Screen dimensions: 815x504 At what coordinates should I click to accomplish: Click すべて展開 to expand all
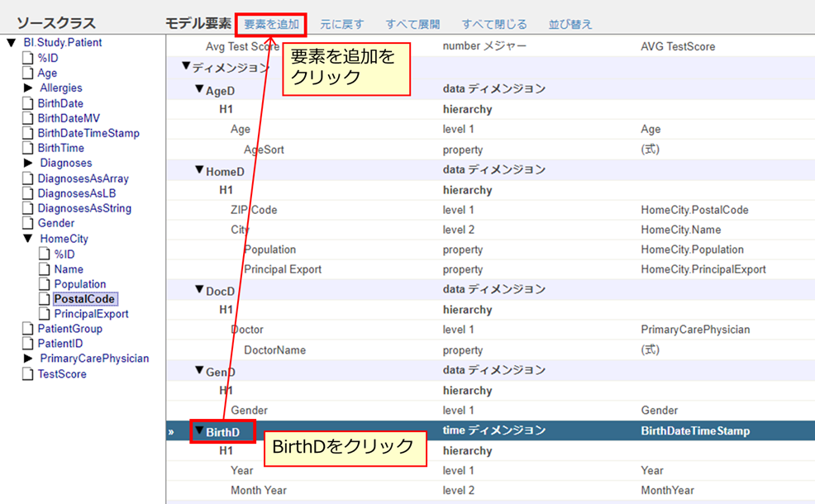coord(412,24)
